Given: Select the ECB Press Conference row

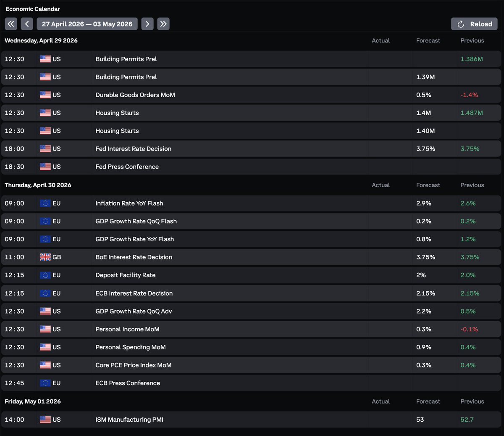Looking at the screenshot, I should tap(128, 383).
